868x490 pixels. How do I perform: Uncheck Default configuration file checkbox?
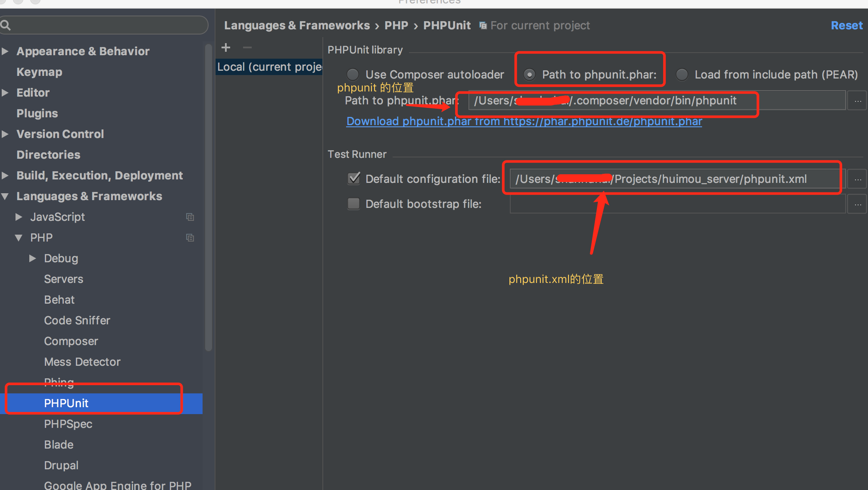[354, 178]
